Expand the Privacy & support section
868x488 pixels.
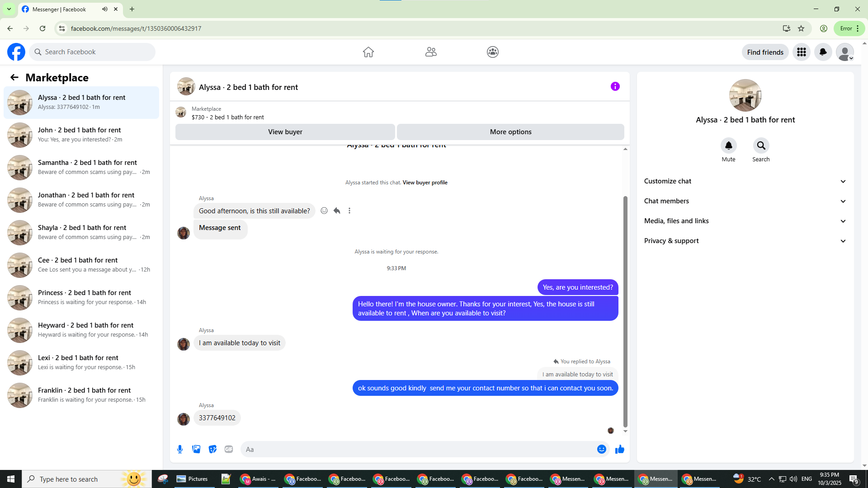[745, 241]
